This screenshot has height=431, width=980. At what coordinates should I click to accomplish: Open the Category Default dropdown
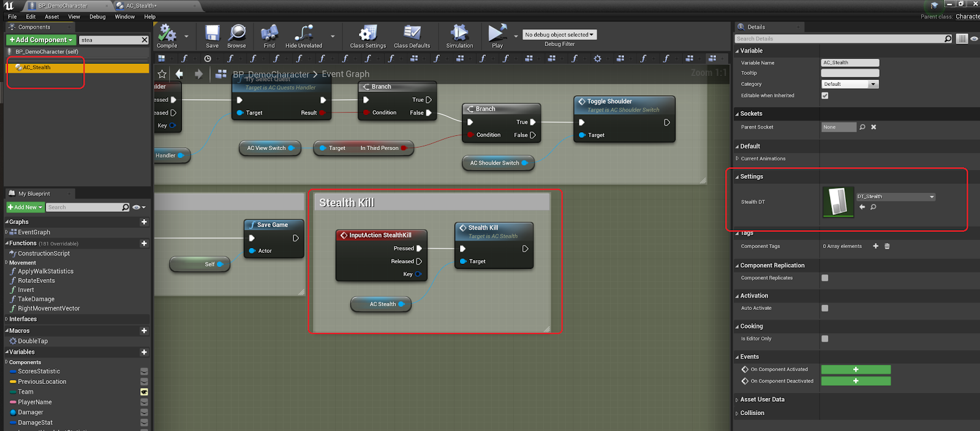tap(850, 84)
